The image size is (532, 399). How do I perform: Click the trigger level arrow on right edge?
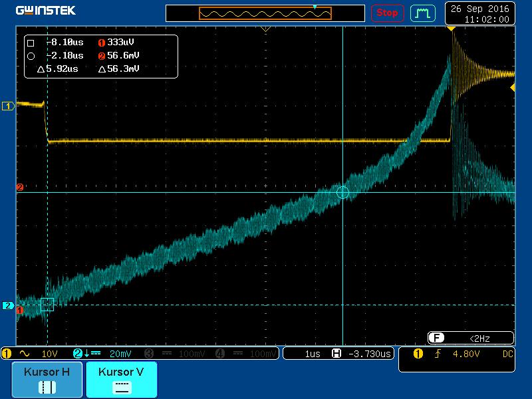[513, 88]
